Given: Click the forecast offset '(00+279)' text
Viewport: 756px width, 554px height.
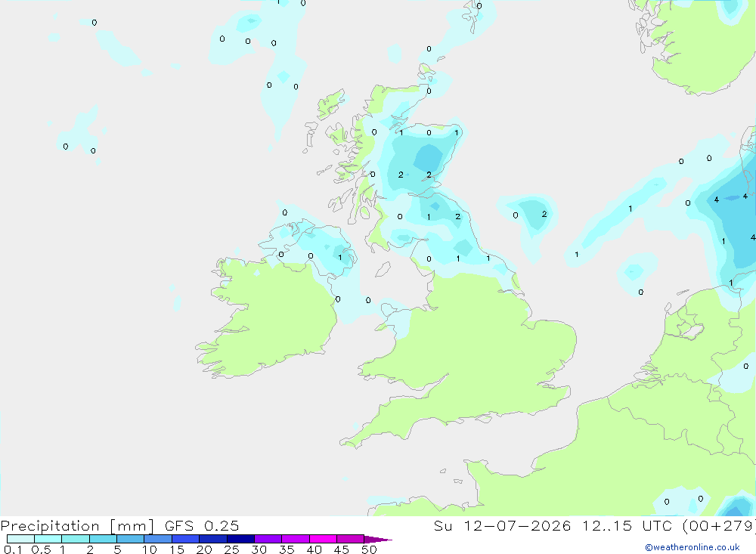Looking at the screenshot, I should [x=719, y=526].
